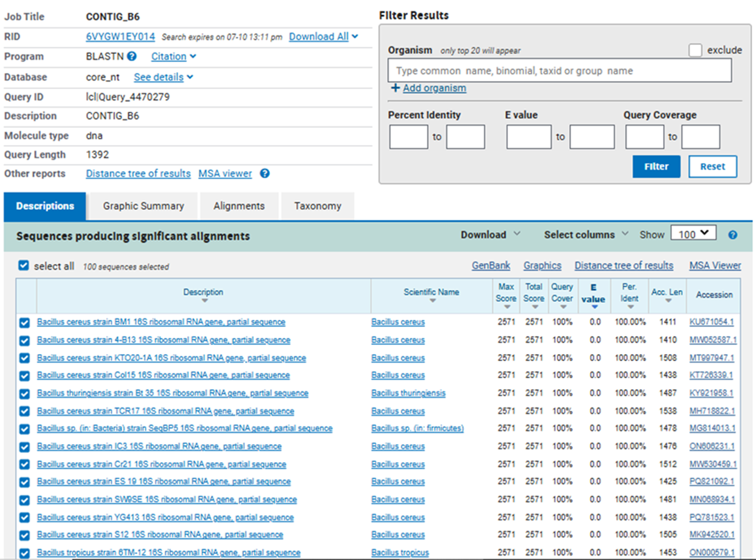Open the Taxonomy tab

click(x=317, y=206)
